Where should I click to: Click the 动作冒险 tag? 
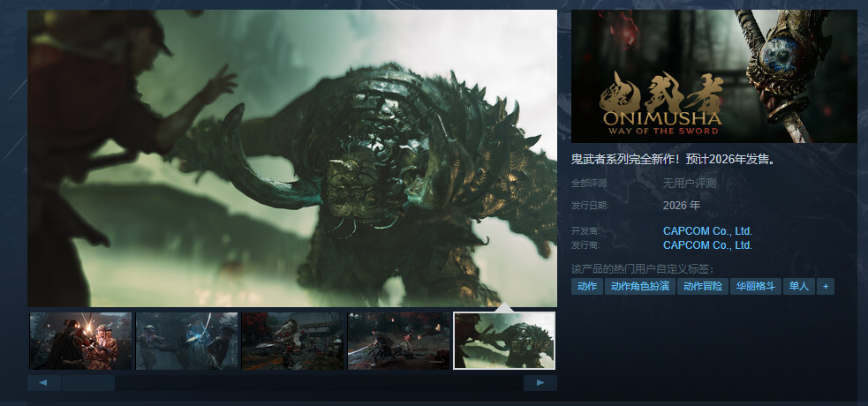[703, 287]
